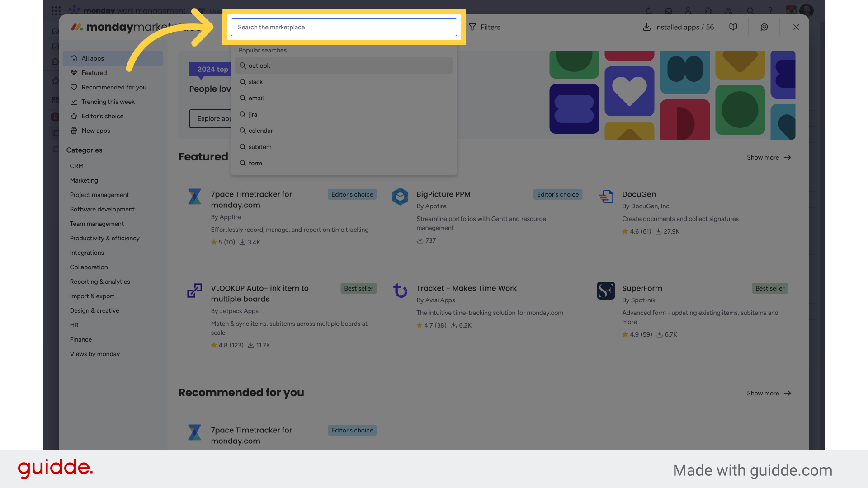Image resolution: width=868 pixels, height=488 pixels.
Task: Click the blue heart tile in banner
Action: 629,91
